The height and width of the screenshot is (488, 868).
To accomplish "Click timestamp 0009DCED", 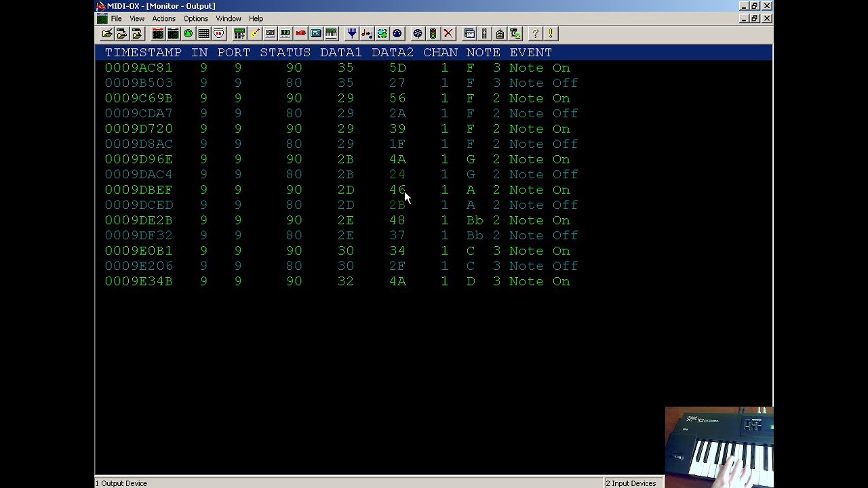I will (139, 205).
